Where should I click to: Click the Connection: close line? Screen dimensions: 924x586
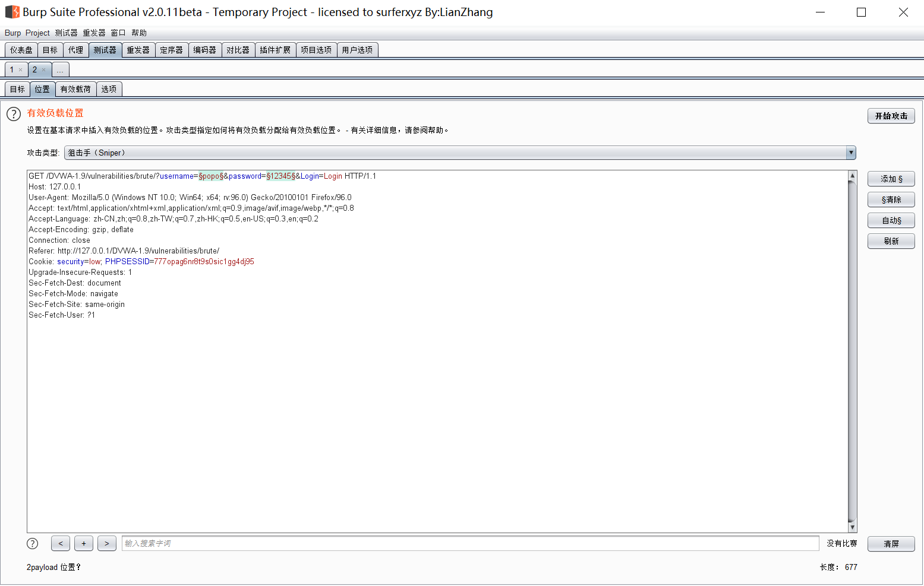coord(59,240)
